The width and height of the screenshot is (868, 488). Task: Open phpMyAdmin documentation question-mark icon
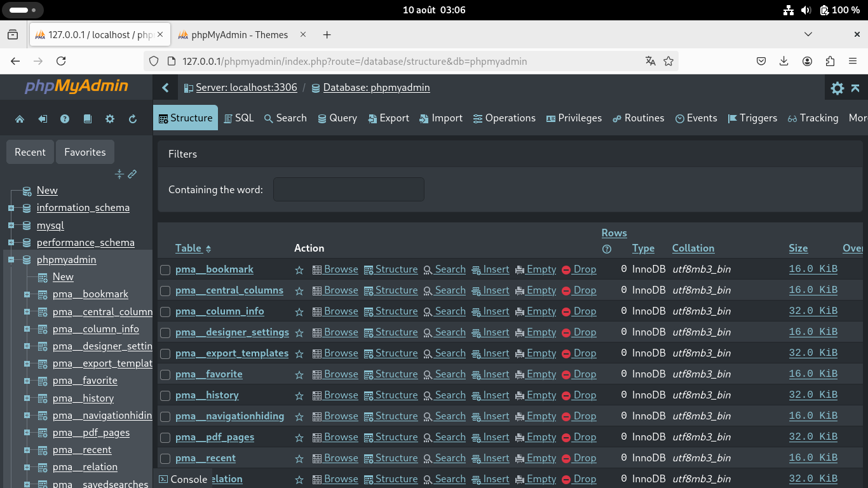65,119
